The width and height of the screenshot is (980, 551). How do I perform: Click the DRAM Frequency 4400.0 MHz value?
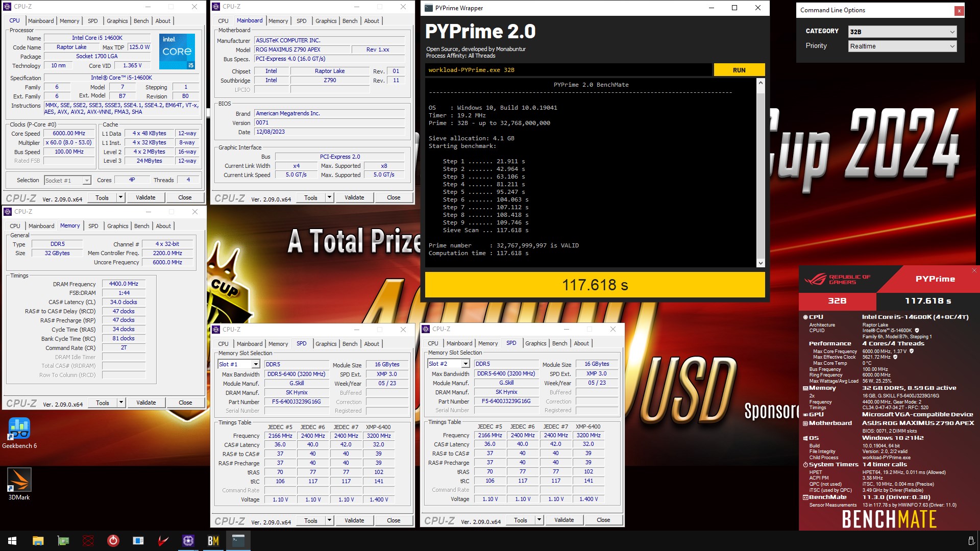[x=124, y=284]
